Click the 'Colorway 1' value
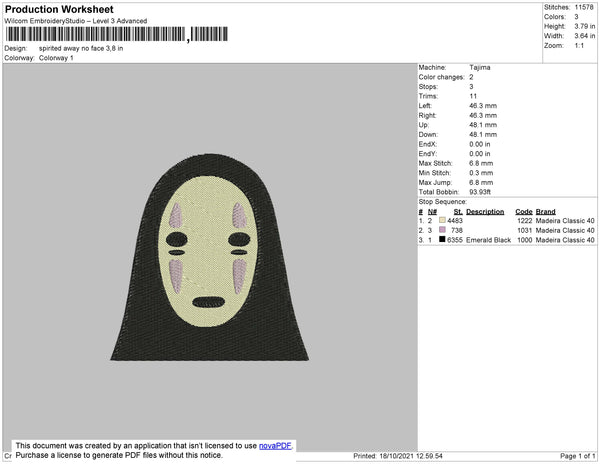Screen dimensions: 600x464 tap(56, 58)
